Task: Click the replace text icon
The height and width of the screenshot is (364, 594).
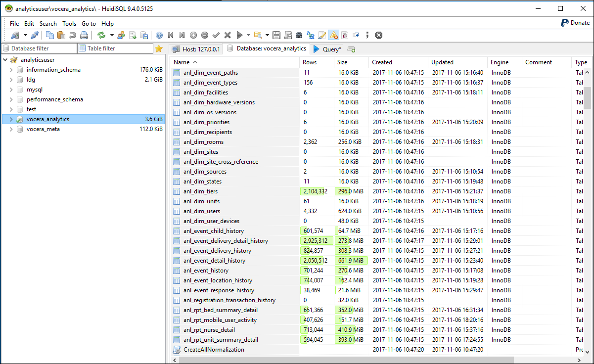Action: [x=311, y=35]
